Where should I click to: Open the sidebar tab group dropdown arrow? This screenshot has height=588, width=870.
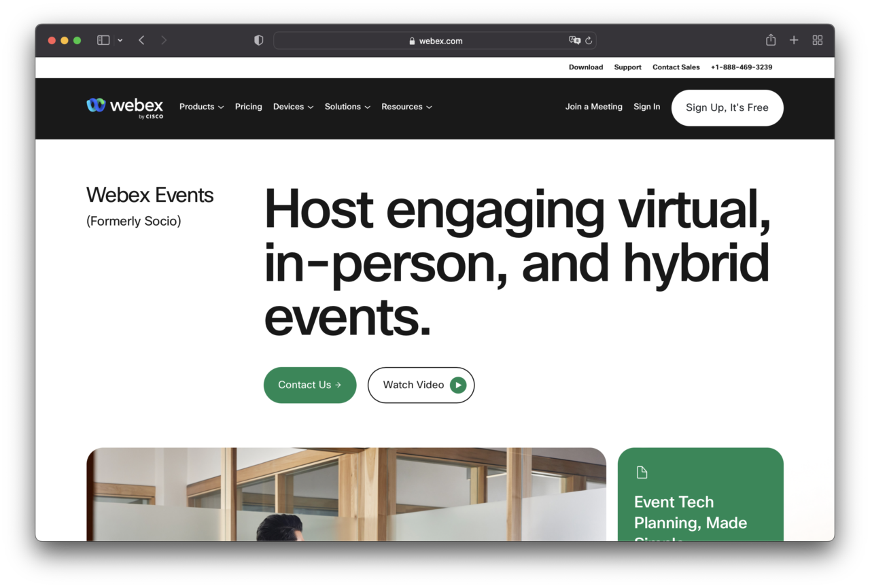click(120, 40)
